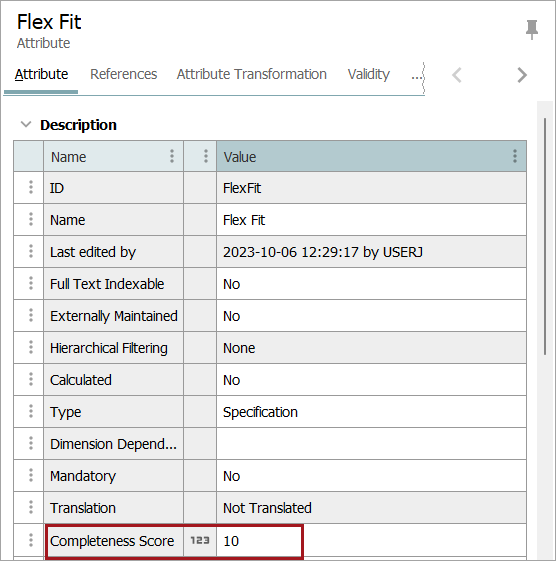Click the Mandatory value No cell
The height and width of the screenshot is (561, 556).
click(371, 475)
